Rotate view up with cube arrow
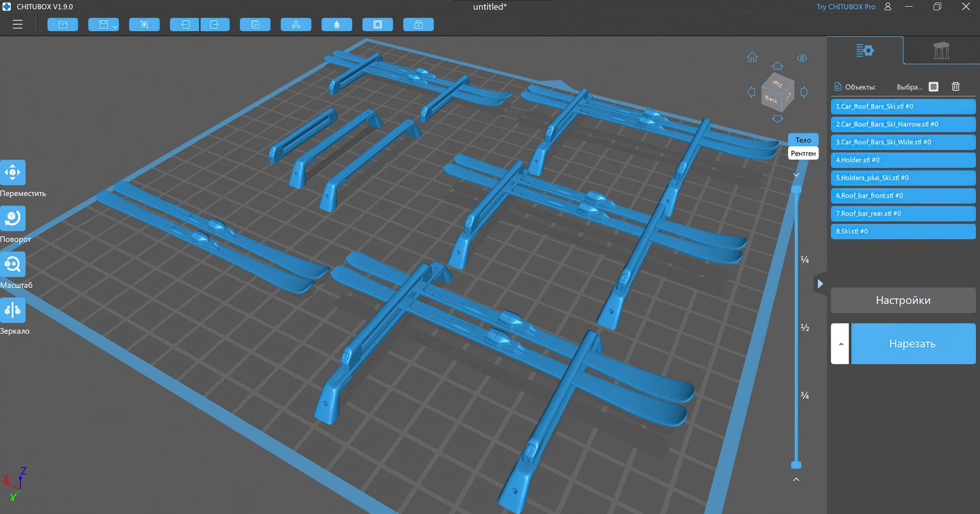 pyautogui.click(x=777, y=66)
